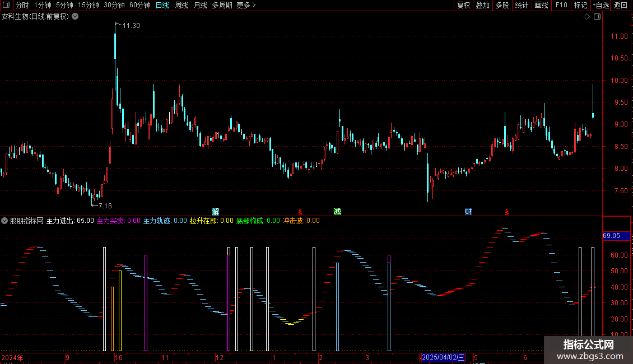This screenshot has height=364, width=633.
Task: Click the diamond icon in the main chart's corner
Action: click(587, 17)
